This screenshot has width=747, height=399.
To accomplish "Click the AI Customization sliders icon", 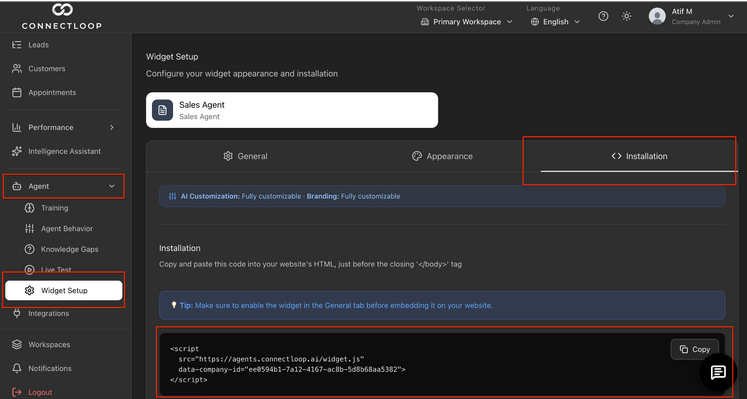I will tap(172, 196).
